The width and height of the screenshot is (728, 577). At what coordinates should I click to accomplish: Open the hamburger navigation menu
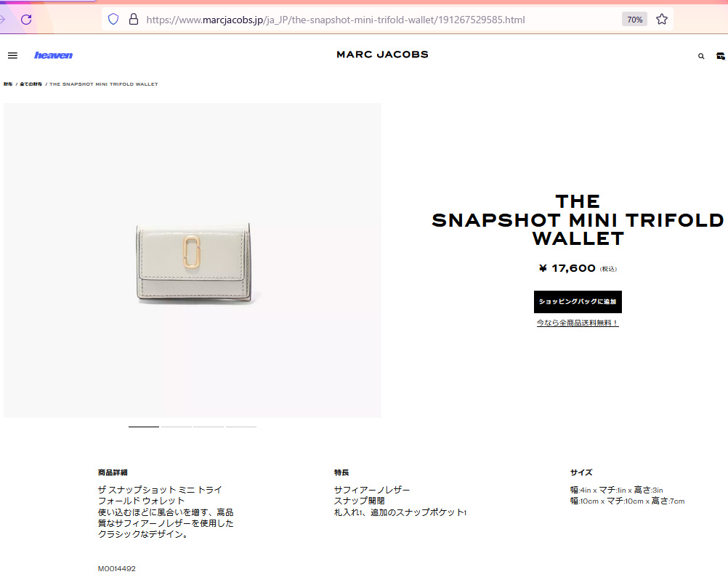coord(12,55)
